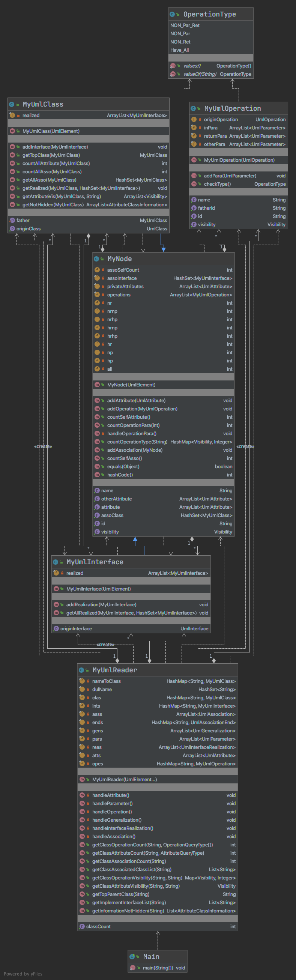Click method icon beside values()

[173, 66]
